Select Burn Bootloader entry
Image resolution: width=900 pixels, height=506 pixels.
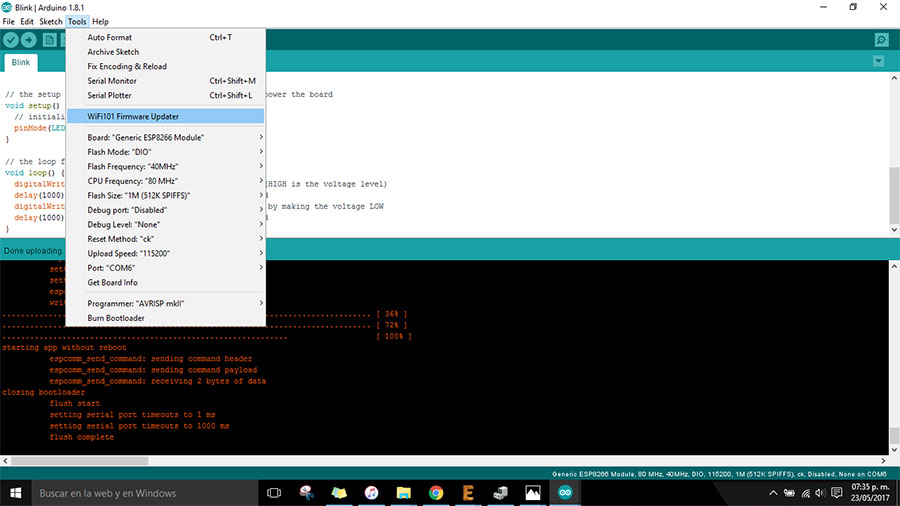point(166,318)
